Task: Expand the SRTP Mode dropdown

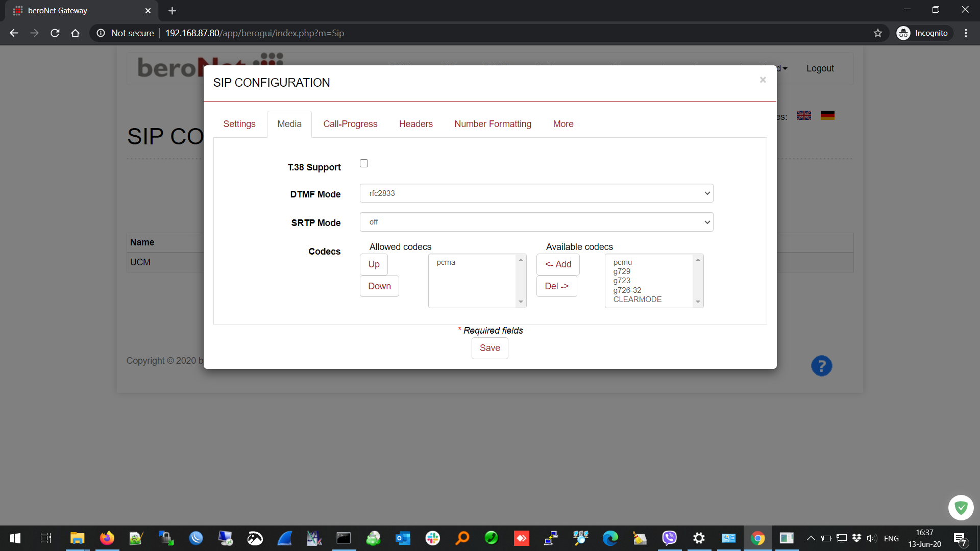Action: tap(536, 222)
